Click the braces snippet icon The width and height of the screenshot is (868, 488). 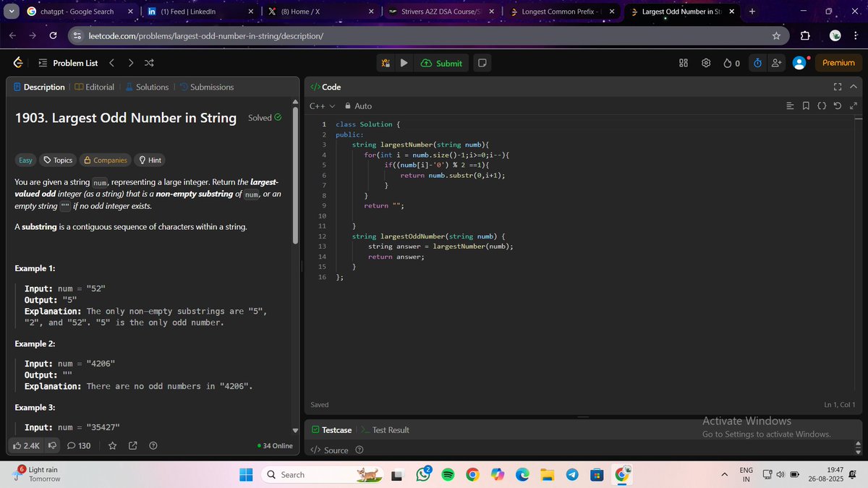[x=822, y=106]
